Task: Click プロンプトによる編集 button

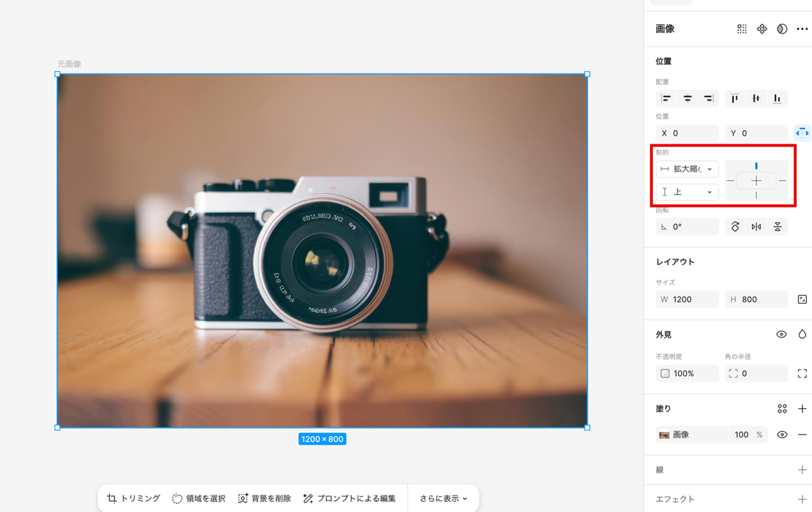Action: coord(349,498)
